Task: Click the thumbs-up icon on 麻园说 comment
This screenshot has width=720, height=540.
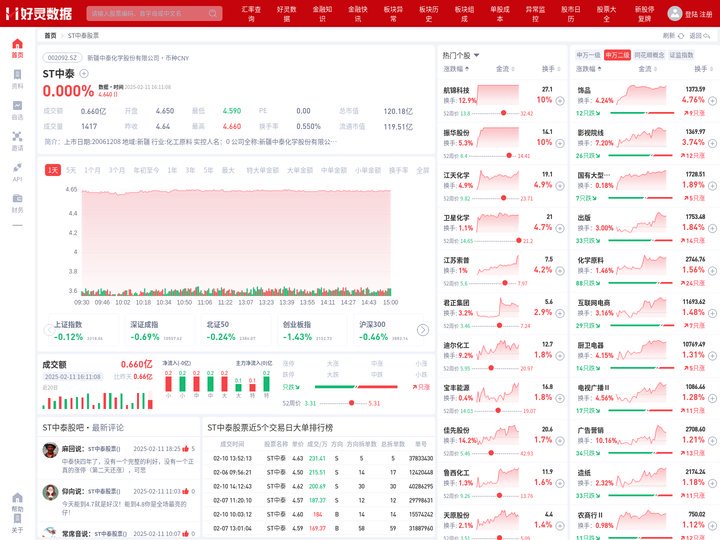Action: [x=186, y=449]
